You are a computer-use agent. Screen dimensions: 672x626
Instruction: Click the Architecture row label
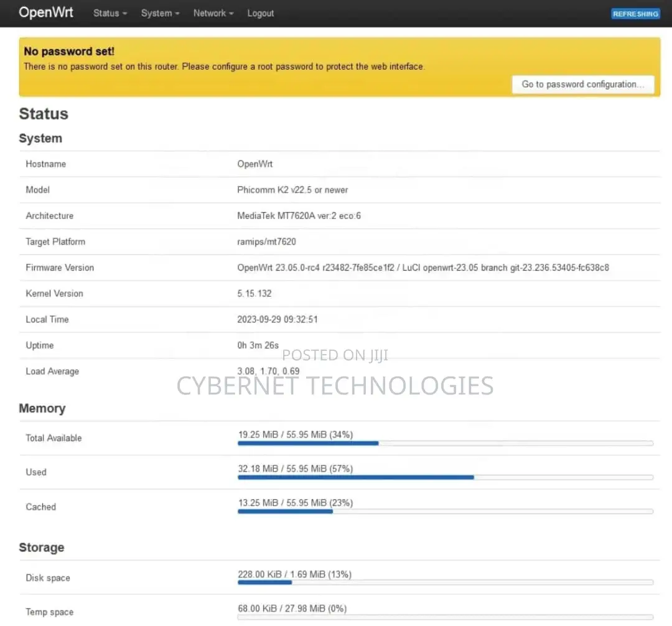click(50, 216)
